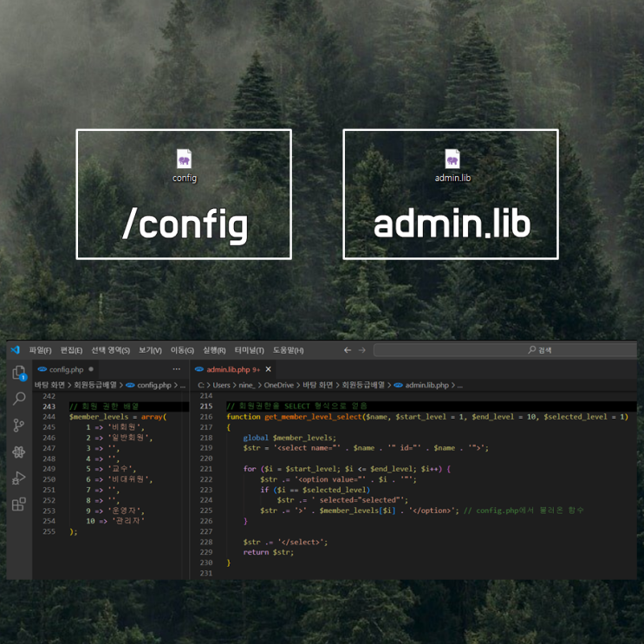
Task: Click the "$str .= '</select>';" line
Action: (285, 542)
